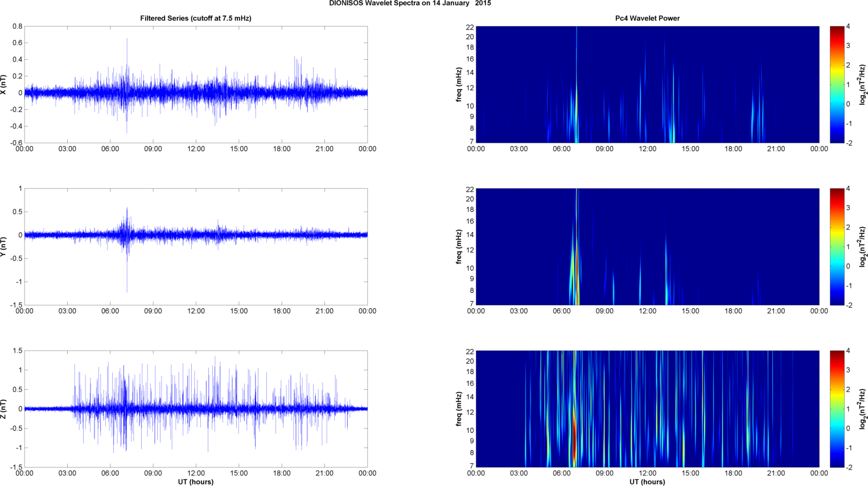Click the colorbar beside the top spectrogram
Image resolution: width=868 pixels, height=486 pixels.
[837, 84]
